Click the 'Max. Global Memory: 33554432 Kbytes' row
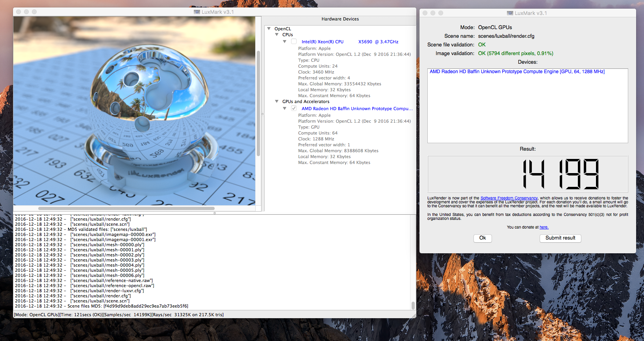 340,84
